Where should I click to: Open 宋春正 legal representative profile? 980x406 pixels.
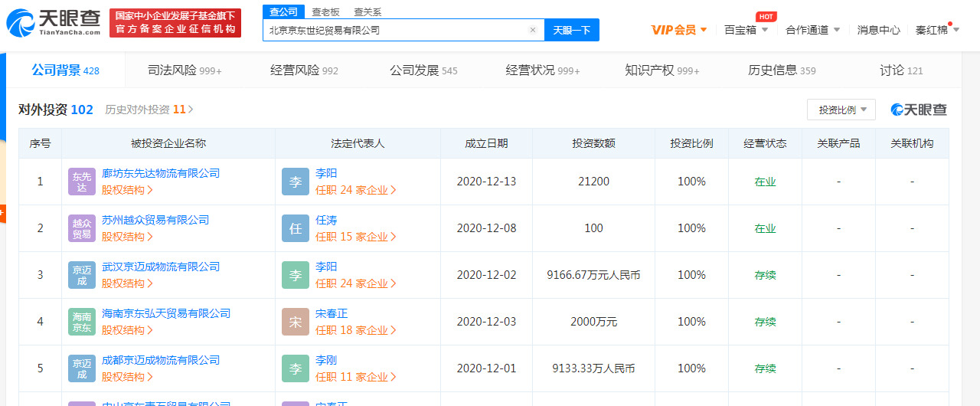pyautogui.click(x=332, y=313)
